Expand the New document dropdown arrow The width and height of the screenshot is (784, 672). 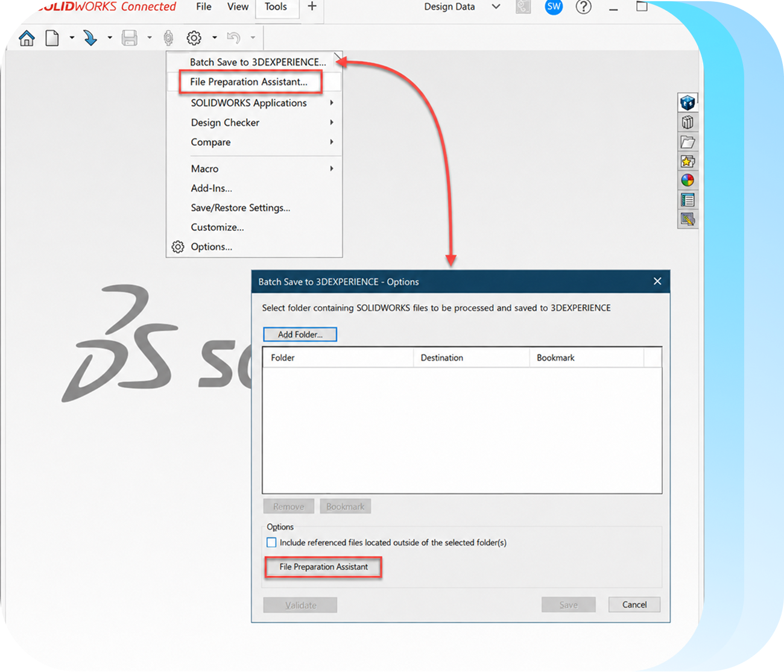click(x=72, y=38)
